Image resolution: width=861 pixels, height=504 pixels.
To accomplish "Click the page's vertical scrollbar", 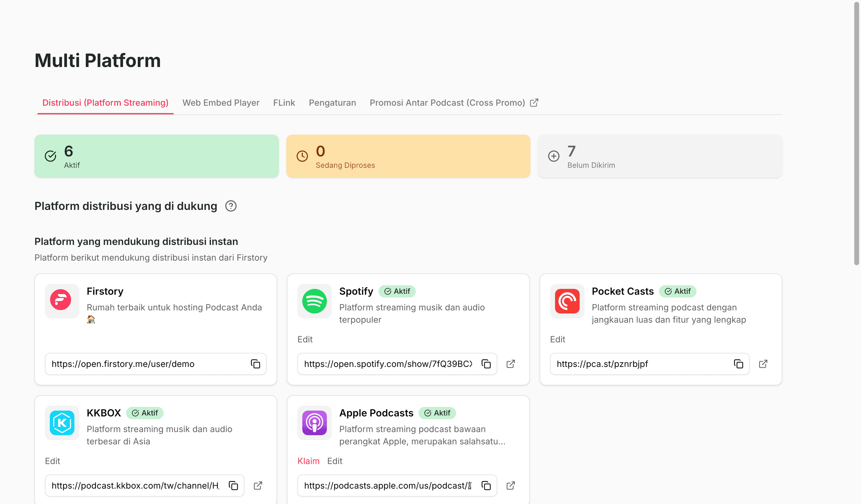I will (x=857, y=133).
